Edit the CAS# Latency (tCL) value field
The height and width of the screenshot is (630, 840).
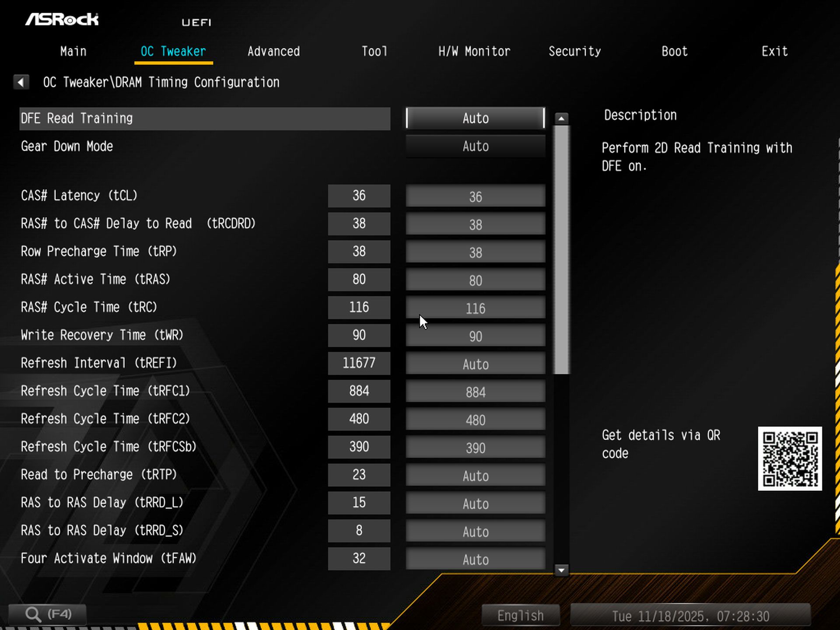pyautogui.click(x=359, y=196)
